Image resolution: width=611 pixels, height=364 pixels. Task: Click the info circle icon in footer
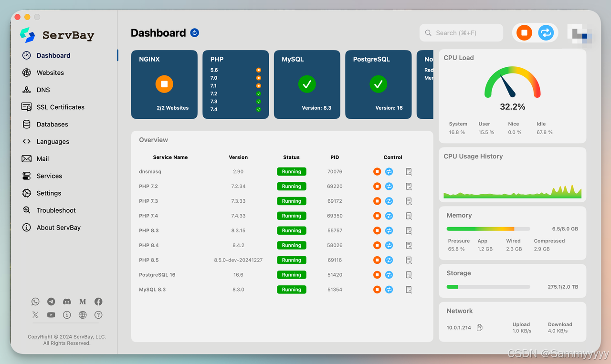click(67, 315)
